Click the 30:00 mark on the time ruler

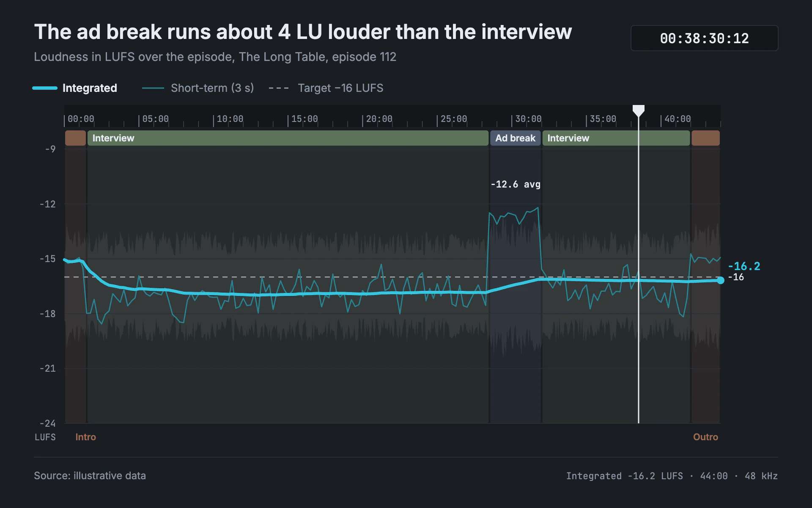pyautogui.click(x=528, y=119)
